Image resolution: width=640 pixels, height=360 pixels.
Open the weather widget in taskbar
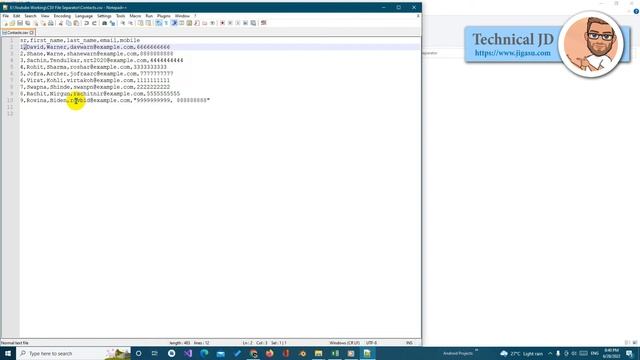(522, 353)
